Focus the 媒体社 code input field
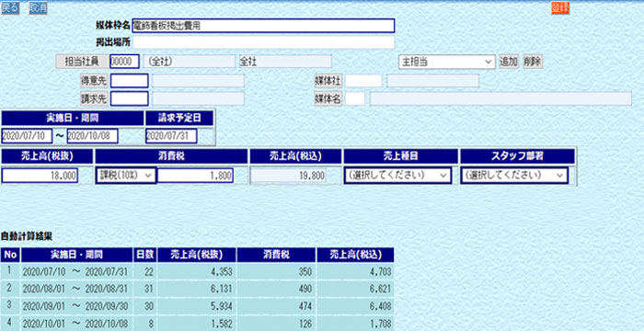 pos(363,81)
